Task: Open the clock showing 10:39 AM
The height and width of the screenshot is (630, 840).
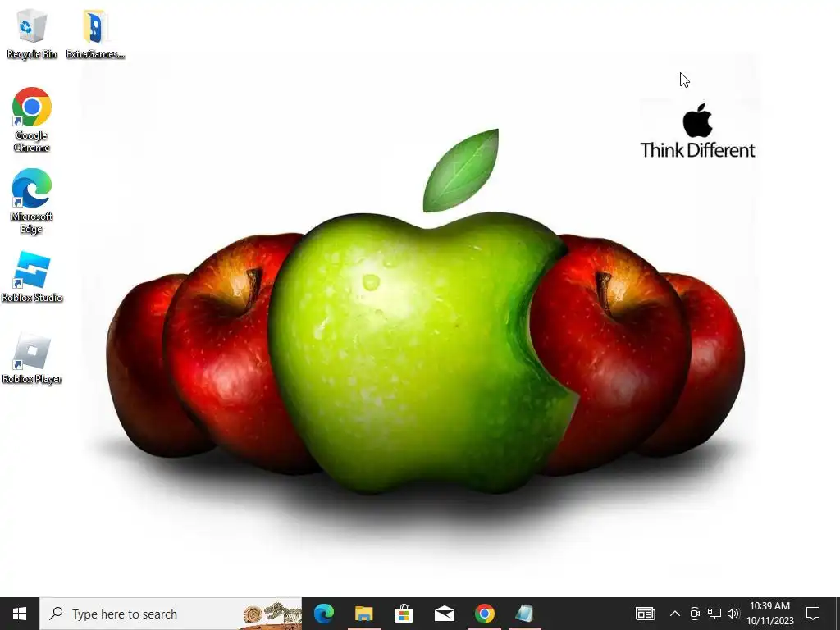Action: [769, 614]
